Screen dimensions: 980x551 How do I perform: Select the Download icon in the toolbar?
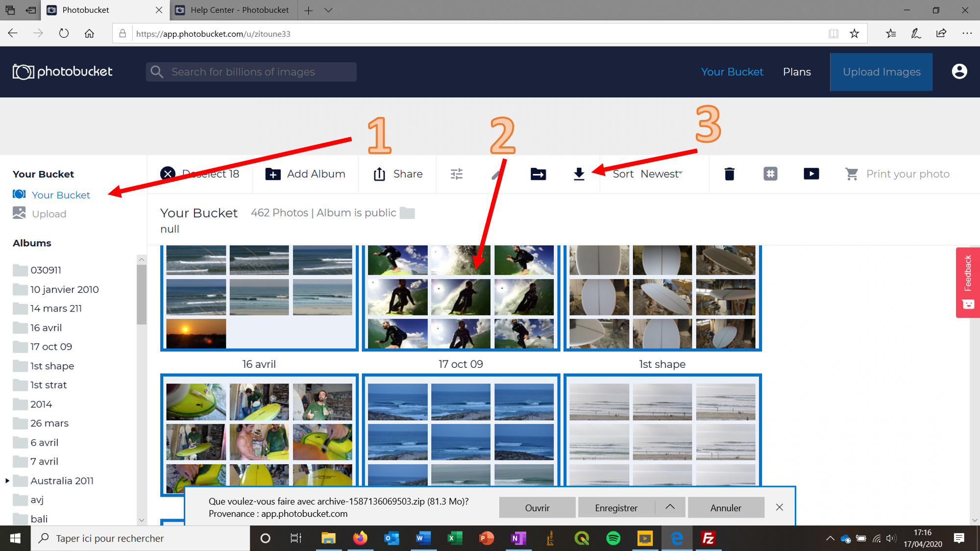(579, 174)
